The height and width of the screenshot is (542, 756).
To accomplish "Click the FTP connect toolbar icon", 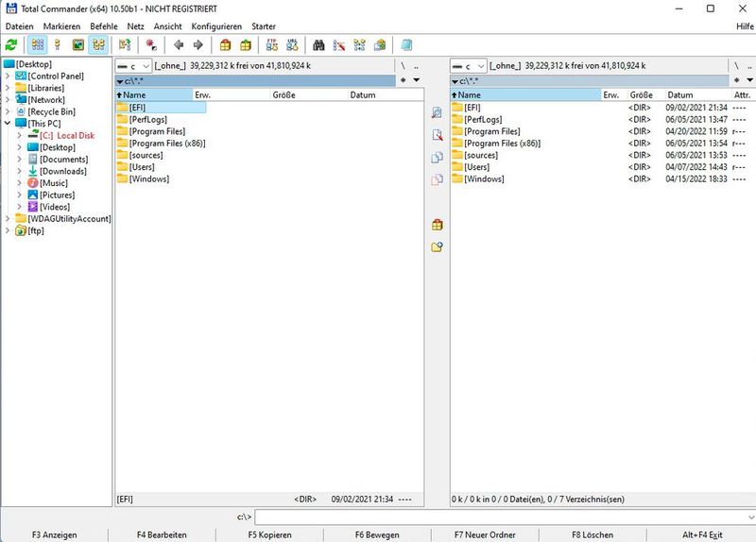I will (271, 44).
